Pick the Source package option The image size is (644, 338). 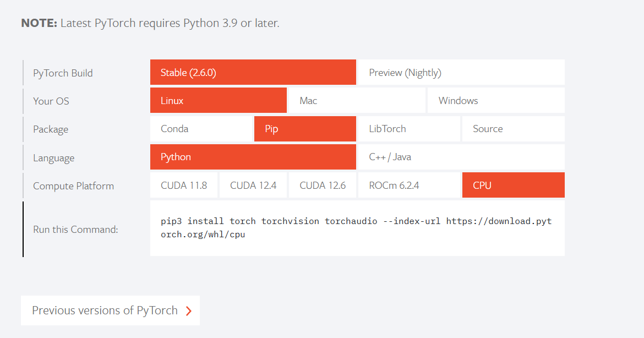pyautogui.click(x=514, y=129)
